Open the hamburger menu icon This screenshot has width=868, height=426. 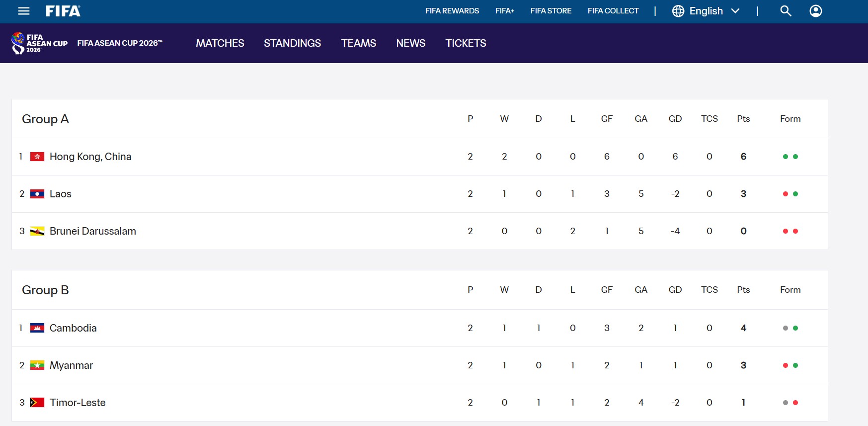[x=24, y=11]
